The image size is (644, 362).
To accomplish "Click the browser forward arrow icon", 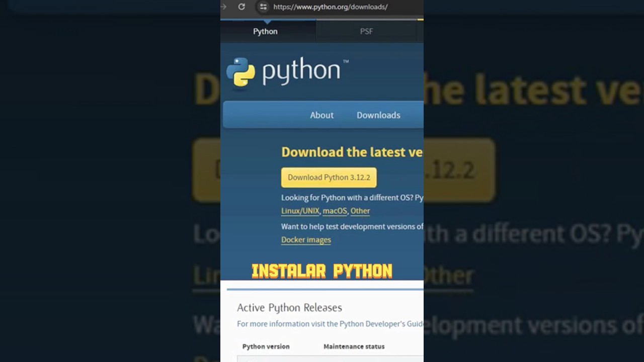I will click(223, 7).
